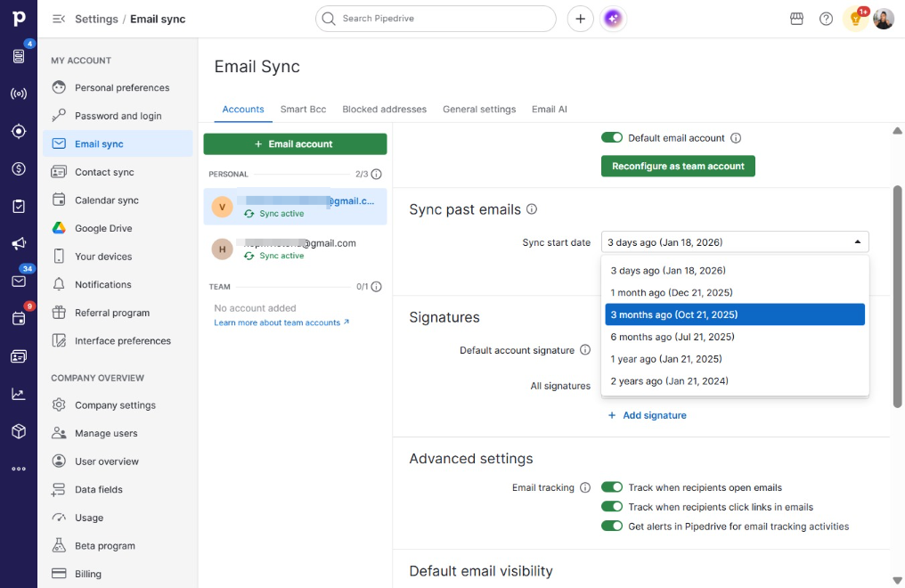The height and width of the screenshot is (588, 905).
Task: Toggle alerts for email tracking activities
Action: point(612,526)
